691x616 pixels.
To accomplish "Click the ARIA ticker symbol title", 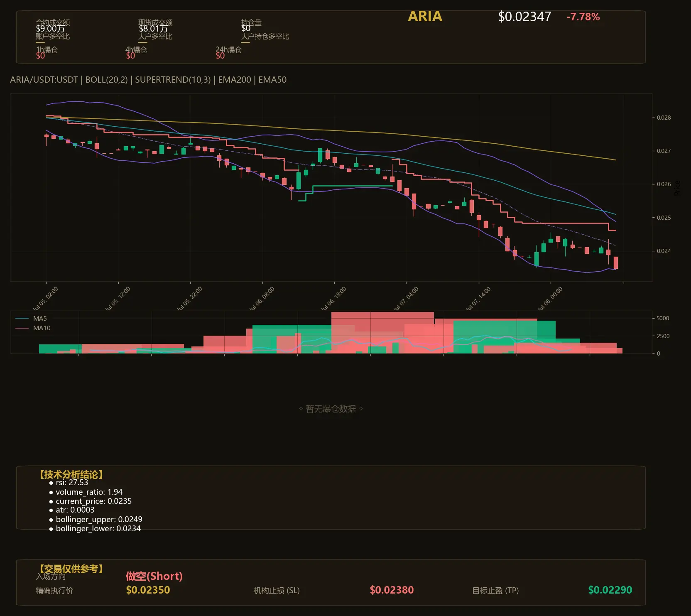I will coord(425,16).
